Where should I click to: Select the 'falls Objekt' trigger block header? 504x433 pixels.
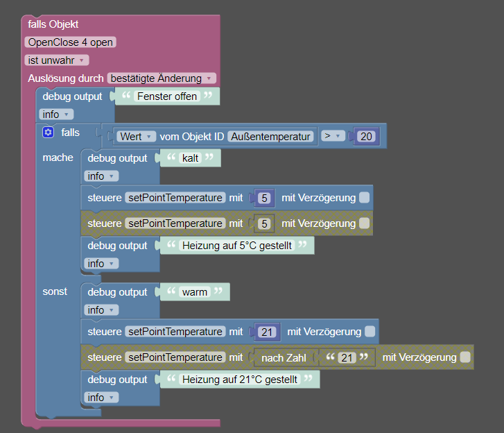[53, 24]
